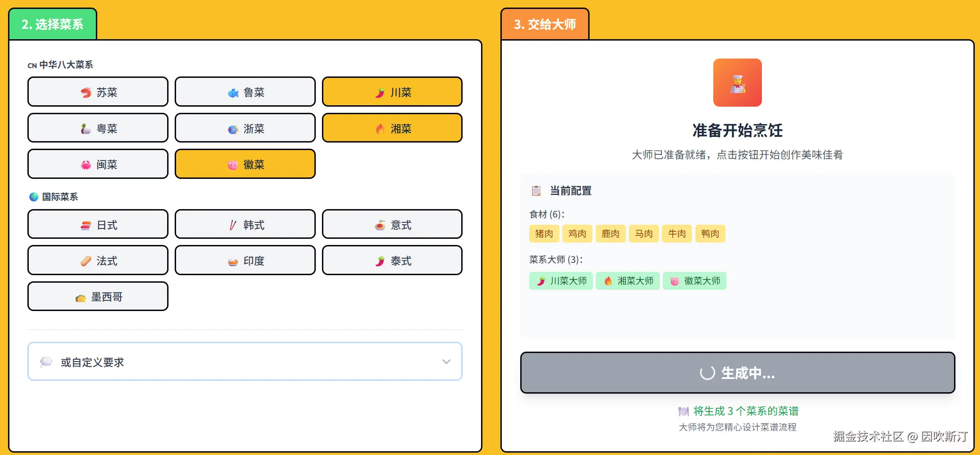Image resolution: width=980 pixels, height=455 pixels.
Task: Click the chili pepper icon on 川菜
Action: (x=380, y=92)
